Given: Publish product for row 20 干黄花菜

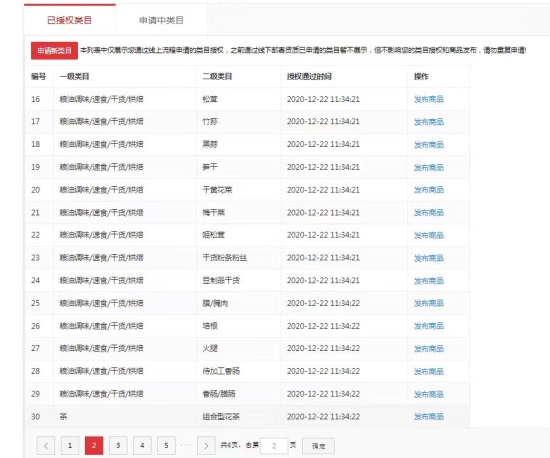Looking at the screenshot, I should point(429,190).
